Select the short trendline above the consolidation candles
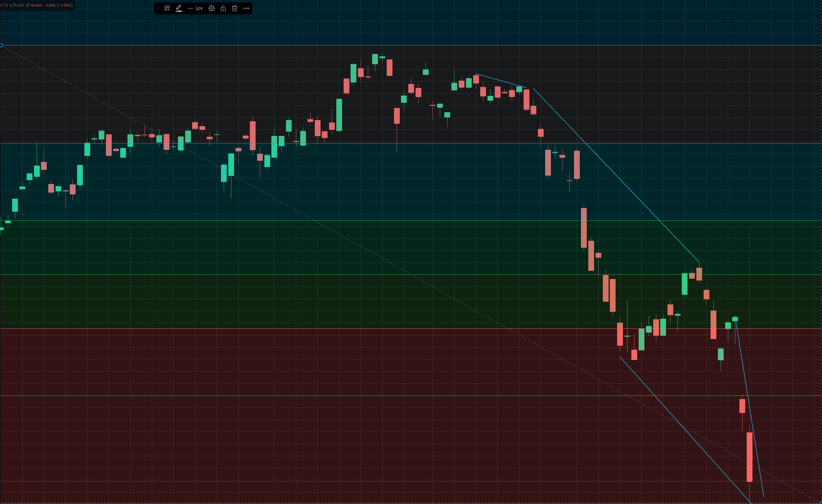The image size is (822, 504). tap(501, 81)
